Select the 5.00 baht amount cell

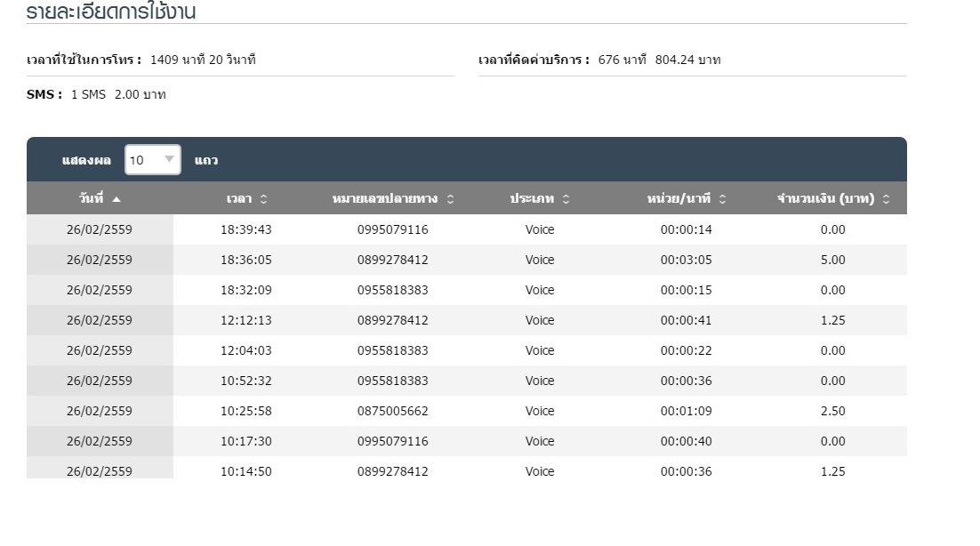point(833,260)
